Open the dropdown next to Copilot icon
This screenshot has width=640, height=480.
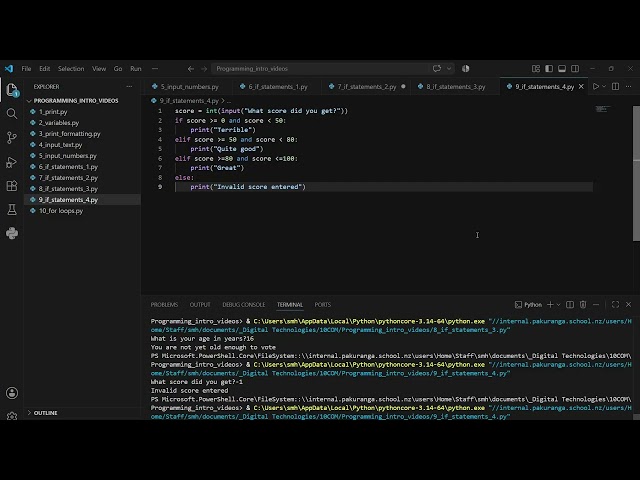tap(449, 69)
